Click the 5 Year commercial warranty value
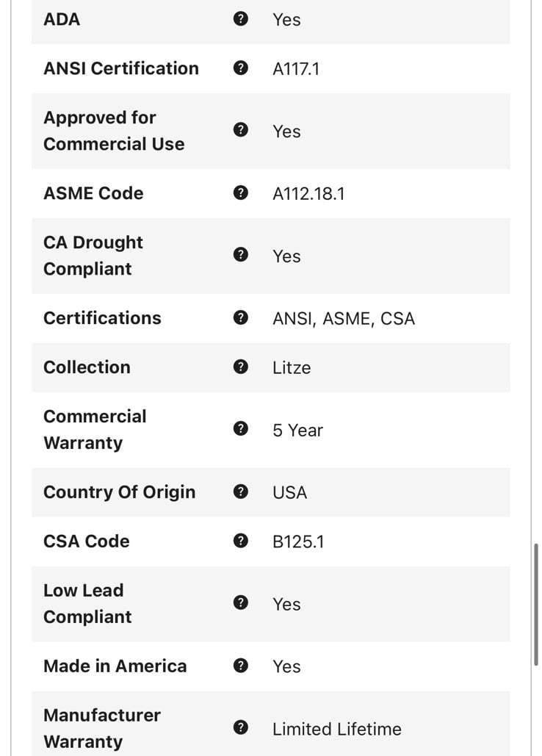 tap(297, 430)
